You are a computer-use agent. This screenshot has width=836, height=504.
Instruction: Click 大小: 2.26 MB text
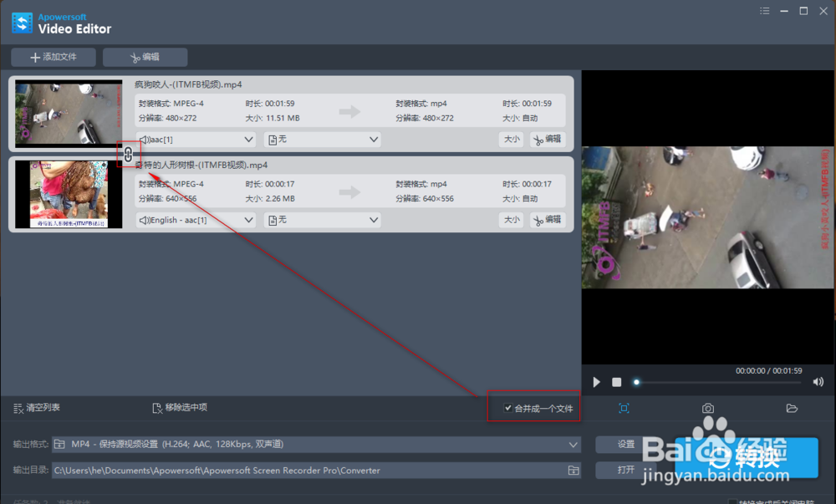tap(270, 199)
